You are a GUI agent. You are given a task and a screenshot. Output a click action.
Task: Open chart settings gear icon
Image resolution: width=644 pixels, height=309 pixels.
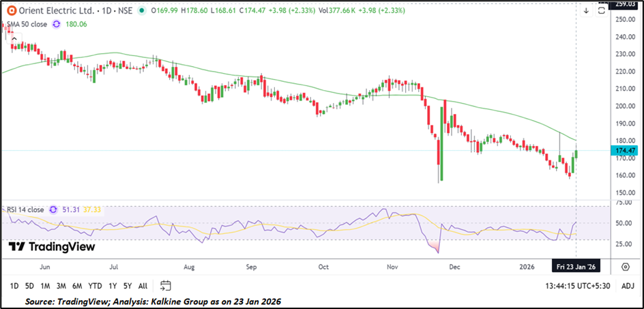point(626,265)
